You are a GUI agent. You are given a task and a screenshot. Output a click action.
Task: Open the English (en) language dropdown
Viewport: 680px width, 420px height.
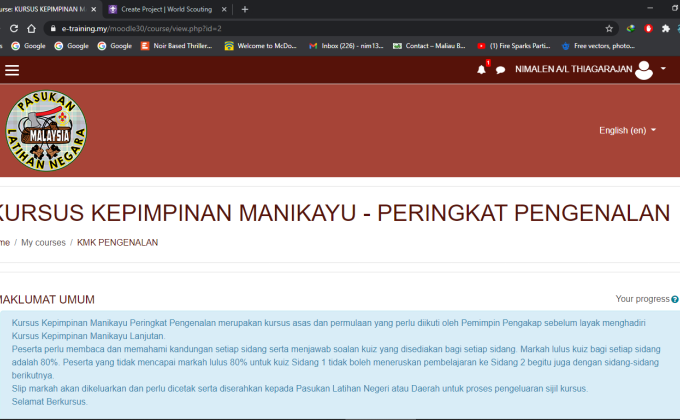click(x=627, y=130)
